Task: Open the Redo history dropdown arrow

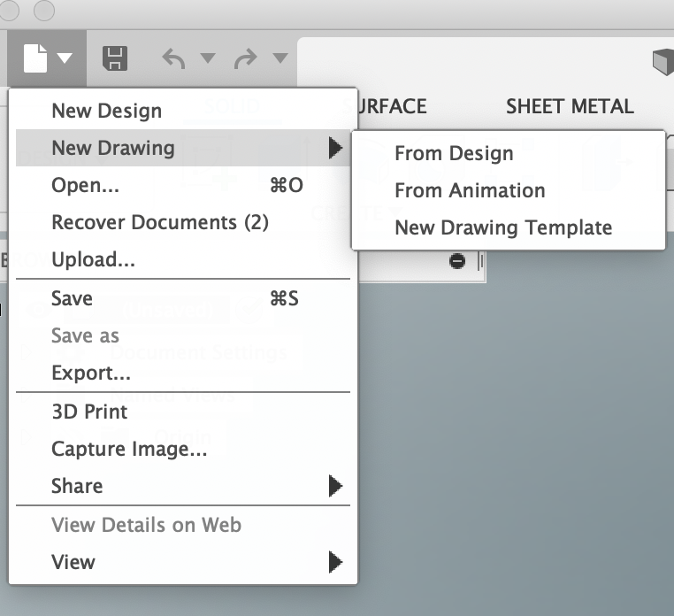Action: 280,58
